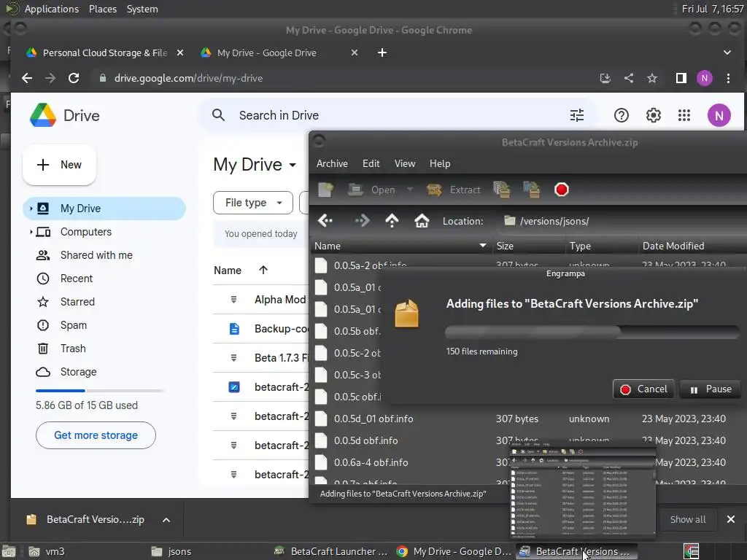Image resolution: width=747 pixels, height=560 pixels.
Task: Click the red Stop icon in Engrampa toolbar
Action: coord(562,190)
